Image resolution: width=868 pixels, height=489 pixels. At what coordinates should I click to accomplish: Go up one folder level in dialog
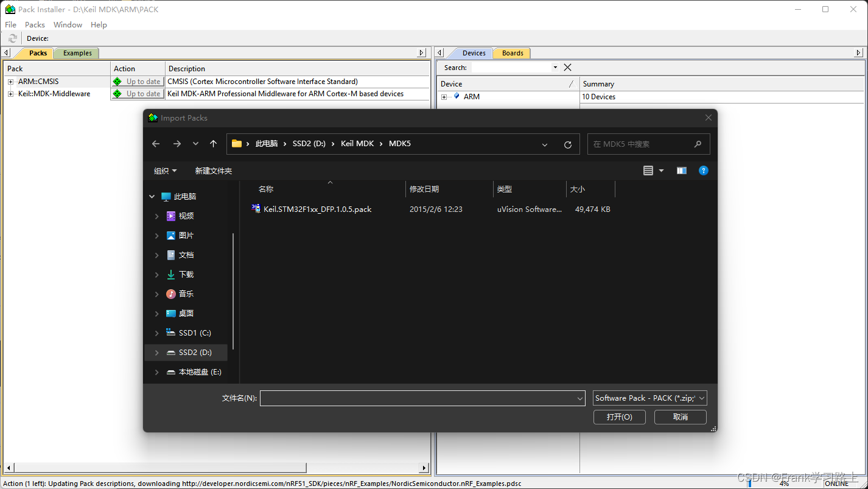pos(213,144)
